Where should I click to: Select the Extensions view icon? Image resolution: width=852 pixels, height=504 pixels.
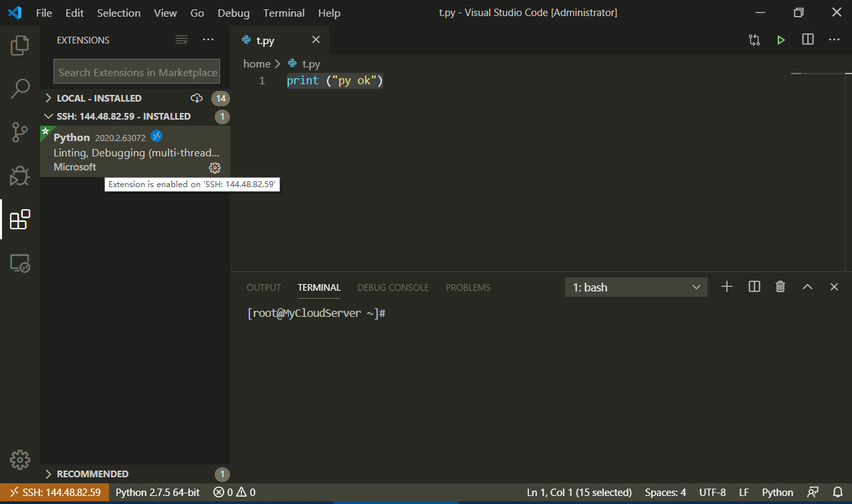[x=20, y=219]
